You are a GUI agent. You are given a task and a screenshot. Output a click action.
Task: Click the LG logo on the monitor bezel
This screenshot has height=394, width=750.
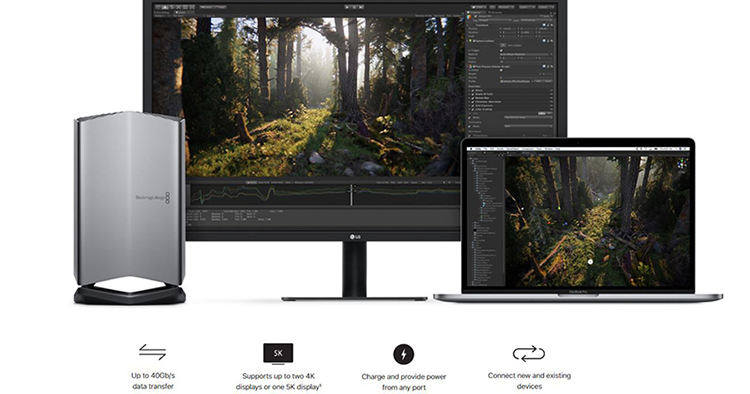(x=354, y=236)
